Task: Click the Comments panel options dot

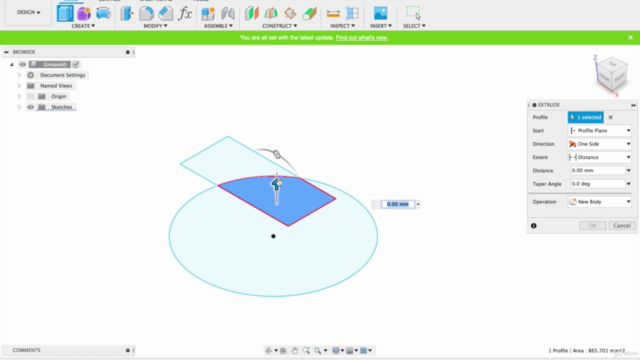Action: pyautogui.click(x=127, y=350)
